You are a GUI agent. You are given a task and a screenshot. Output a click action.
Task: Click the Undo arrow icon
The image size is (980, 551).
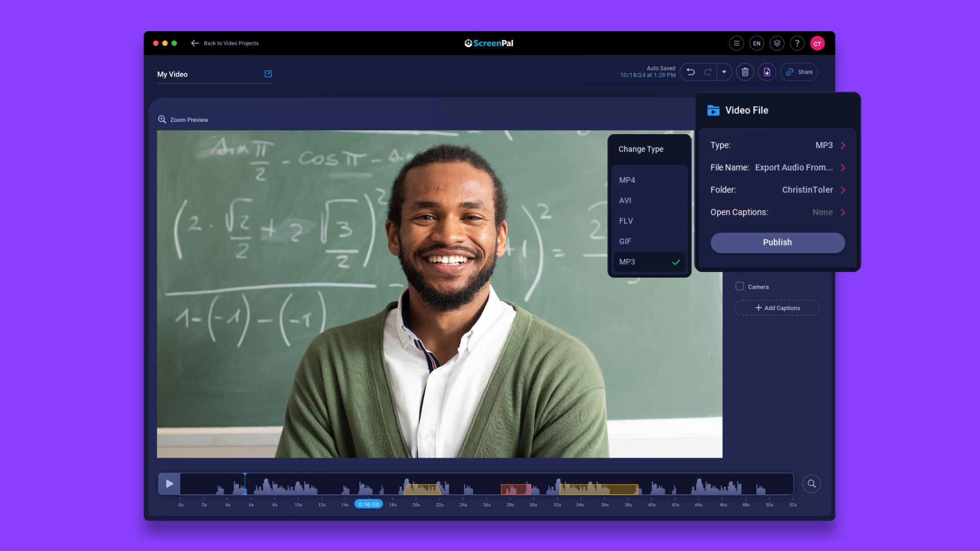point(691,71)
